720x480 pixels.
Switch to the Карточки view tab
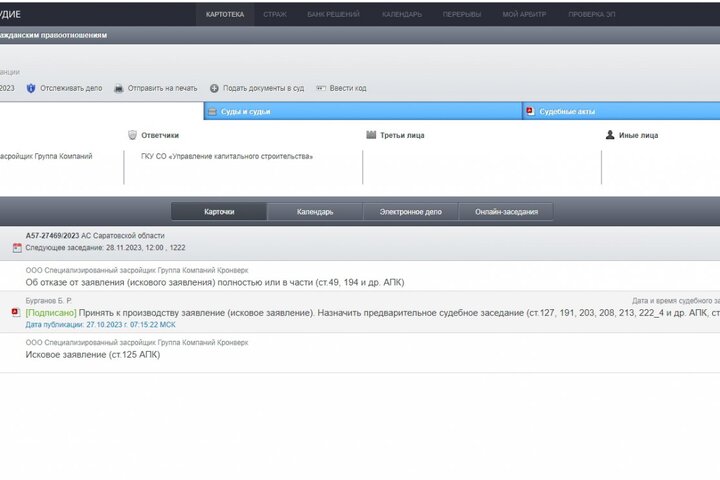pyautogui.click(x=219, y=212)
